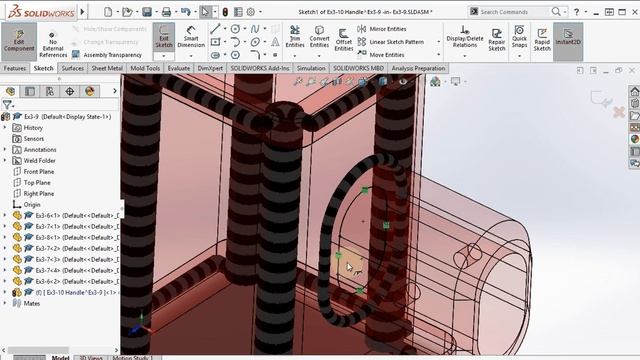Select the Corner Rectangle tool
The image size is (640, 360).
click(x=215, y=42)
